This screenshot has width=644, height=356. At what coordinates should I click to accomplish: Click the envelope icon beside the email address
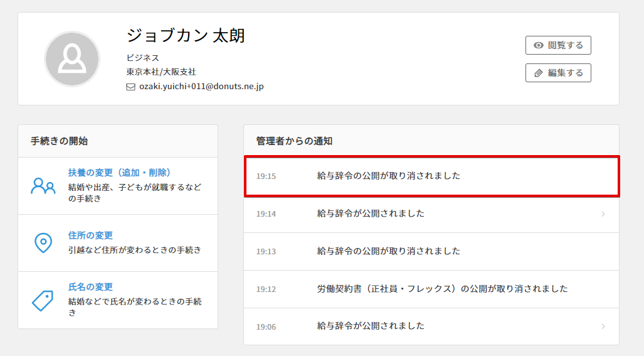click(131, 87)
